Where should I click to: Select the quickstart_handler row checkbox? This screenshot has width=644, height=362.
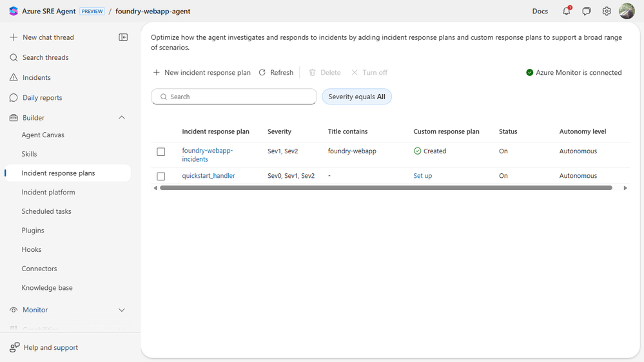(161, 176)
